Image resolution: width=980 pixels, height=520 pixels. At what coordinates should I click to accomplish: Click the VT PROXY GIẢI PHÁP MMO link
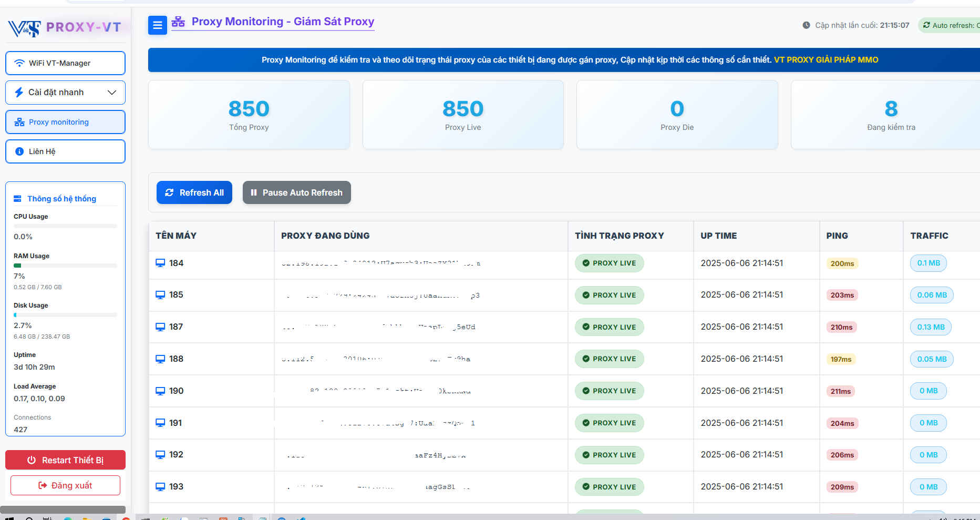tap(826, 59)
